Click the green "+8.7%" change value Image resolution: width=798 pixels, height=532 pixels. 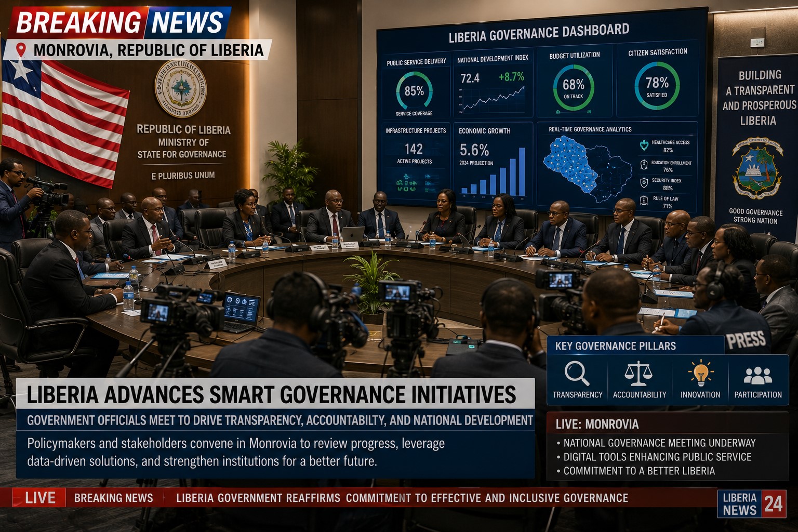tap(511, 76)
